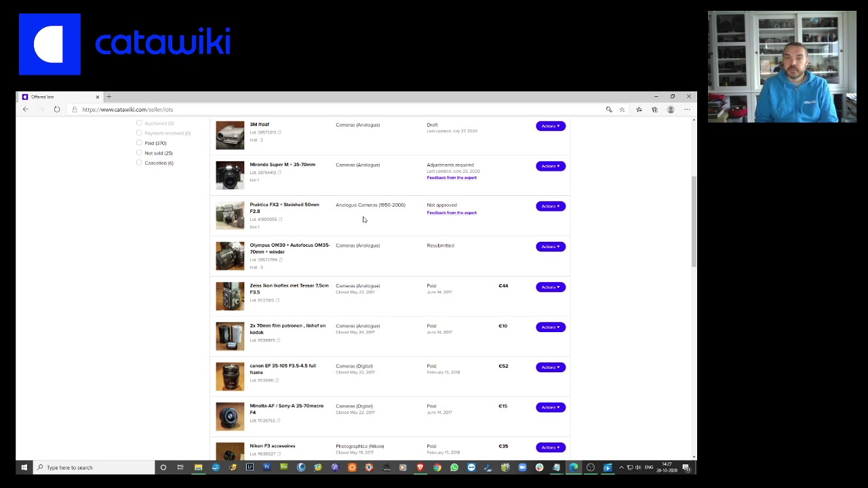The width and height of the screenshot is (868, 488).
Task: Click the €44 price of Zeiss Ikon
Action: (503, 286)
